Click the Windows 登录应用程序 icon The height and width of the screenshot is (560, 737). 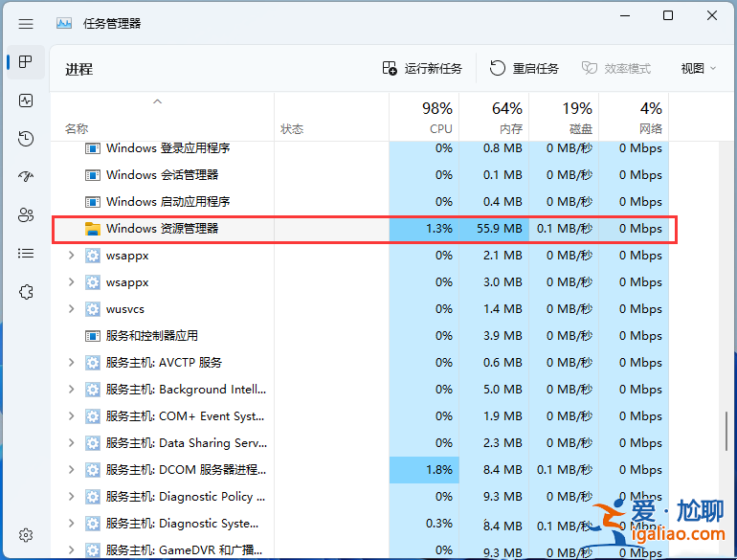[93, 148]
